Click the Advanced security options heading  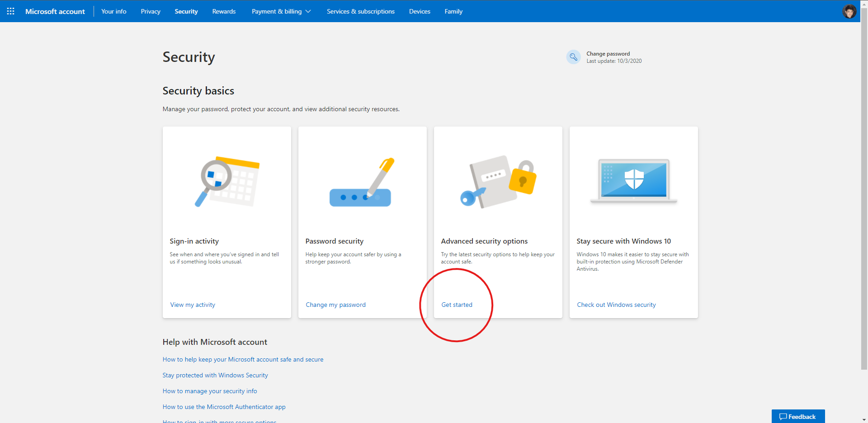tap(484, 241)
